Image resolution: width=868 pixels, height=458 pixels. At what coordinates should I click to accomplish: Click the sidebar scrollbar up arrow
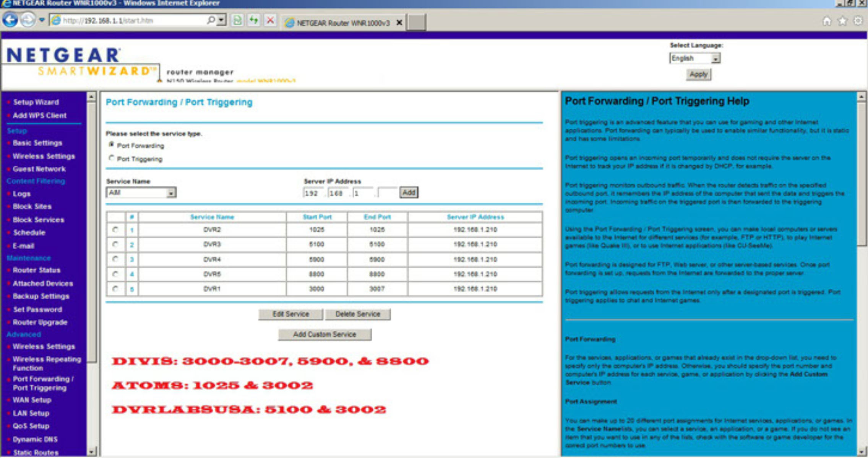[x=91, y=96]
